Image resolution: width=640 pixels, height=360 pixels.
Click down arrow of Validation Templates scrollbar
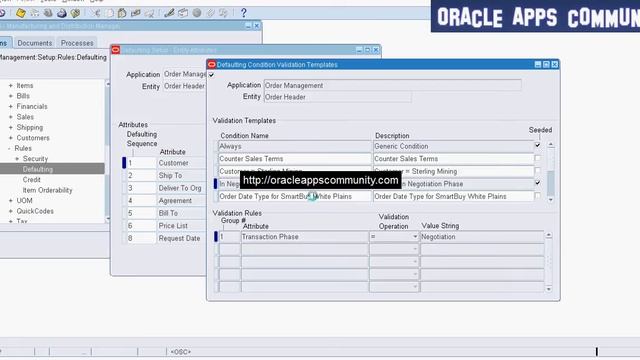point(551,200)
